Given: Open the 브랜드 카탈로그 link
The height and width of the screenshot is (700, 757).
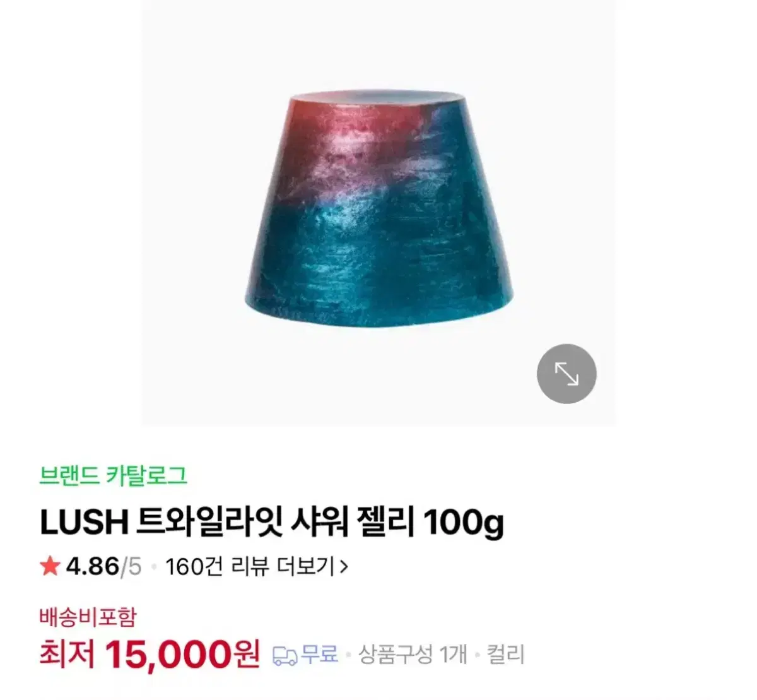Looking at the screenshot, I should (x=114, y=475).
